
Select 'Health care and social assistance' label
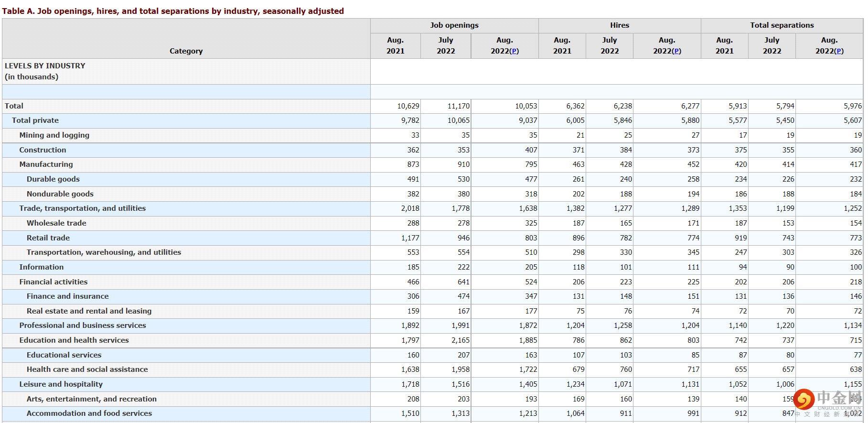pos(87,369)
